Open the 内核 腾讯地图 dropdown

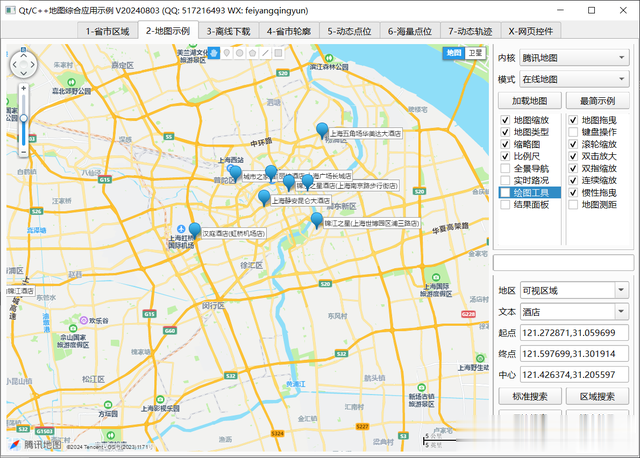pos(574,58)
